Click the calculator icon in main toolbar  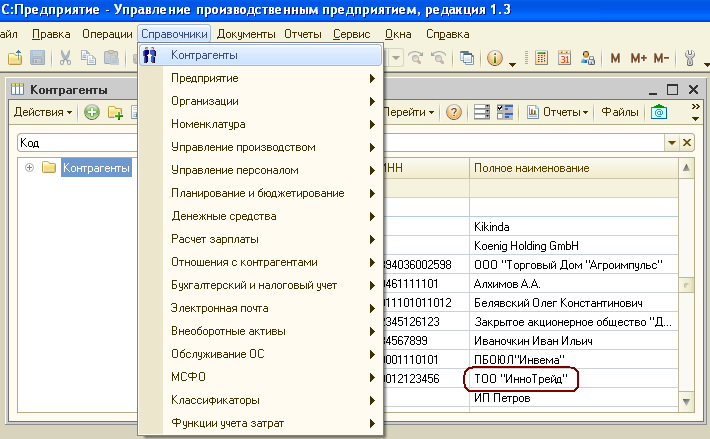(541, 58)
